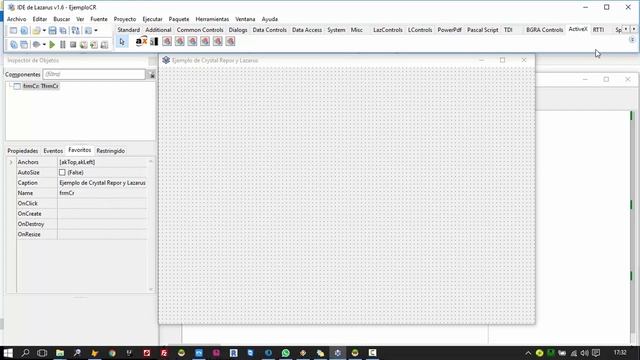Click the Name property value frmCr
The image size is (640, 360).
pyautogui.click(x=102, y=193)
